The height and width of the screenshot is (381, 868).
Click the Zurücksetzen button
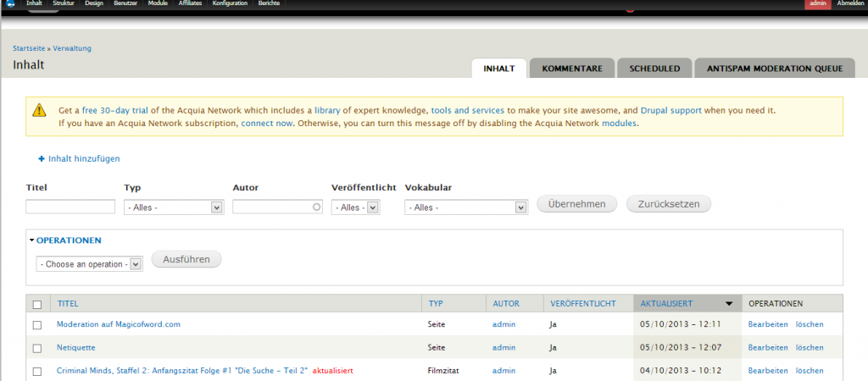(668, 204)
